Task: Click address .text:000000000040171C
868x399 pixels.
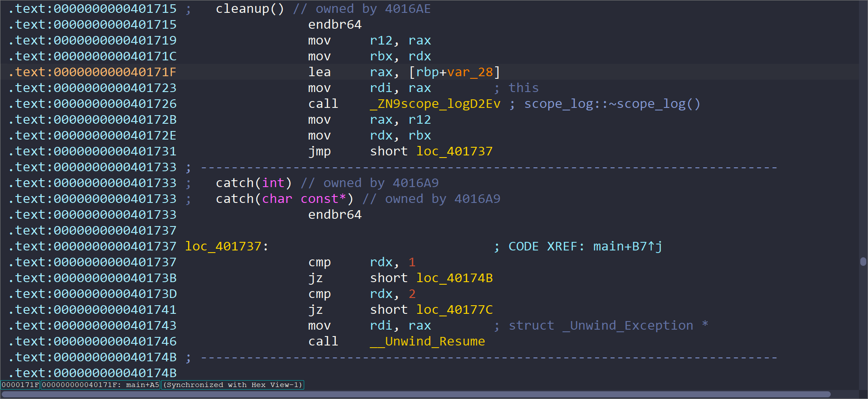Action: pos(92,56)
